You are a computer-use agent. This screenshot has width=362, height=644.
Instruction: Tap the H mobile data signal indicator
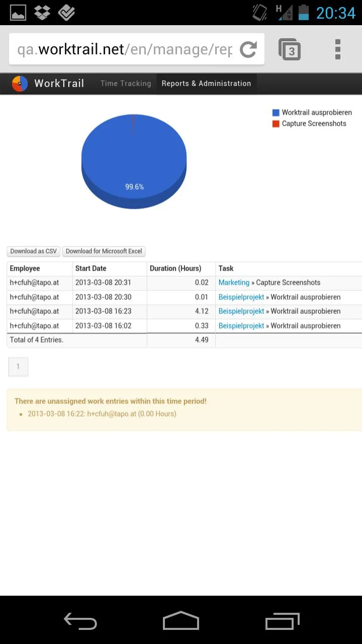pyautogui.click(x=284, y=13)
